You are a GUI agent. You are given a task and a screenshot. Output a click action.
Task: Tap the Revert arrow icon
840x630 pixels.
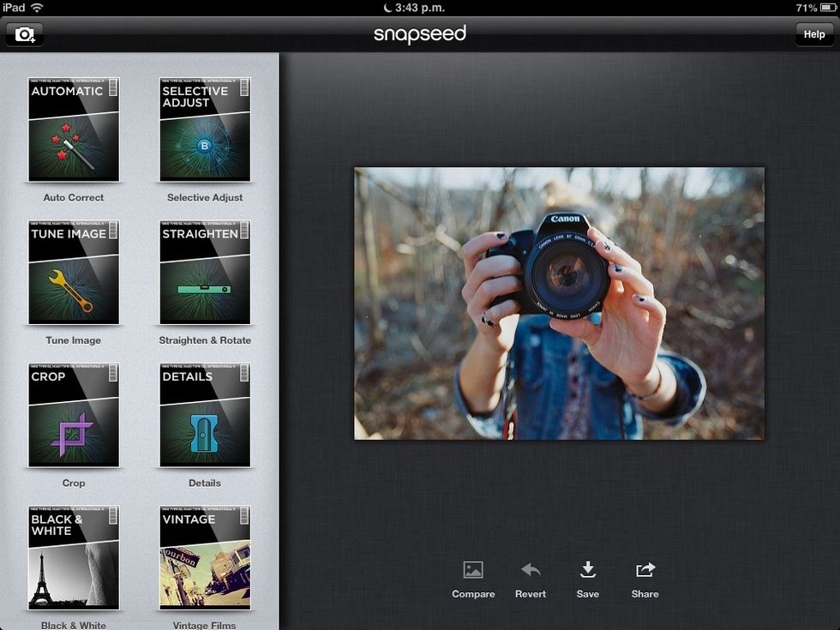531,569
